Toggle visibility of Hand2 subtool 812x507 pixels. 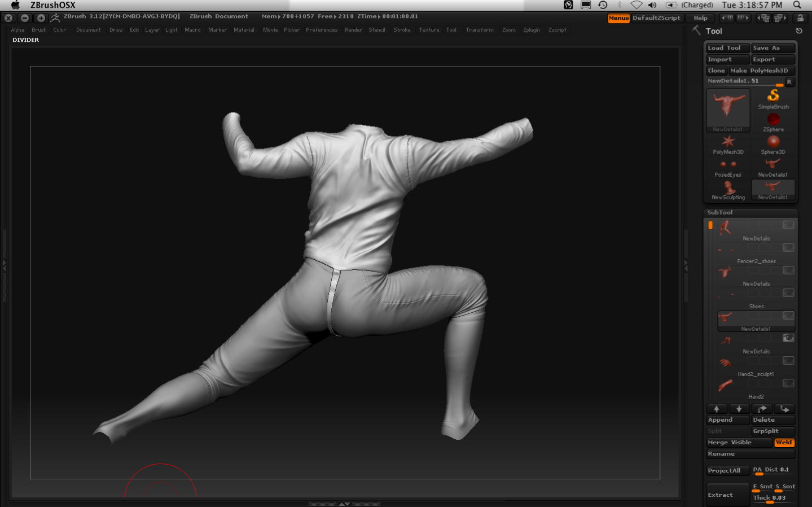click(788, 383)
